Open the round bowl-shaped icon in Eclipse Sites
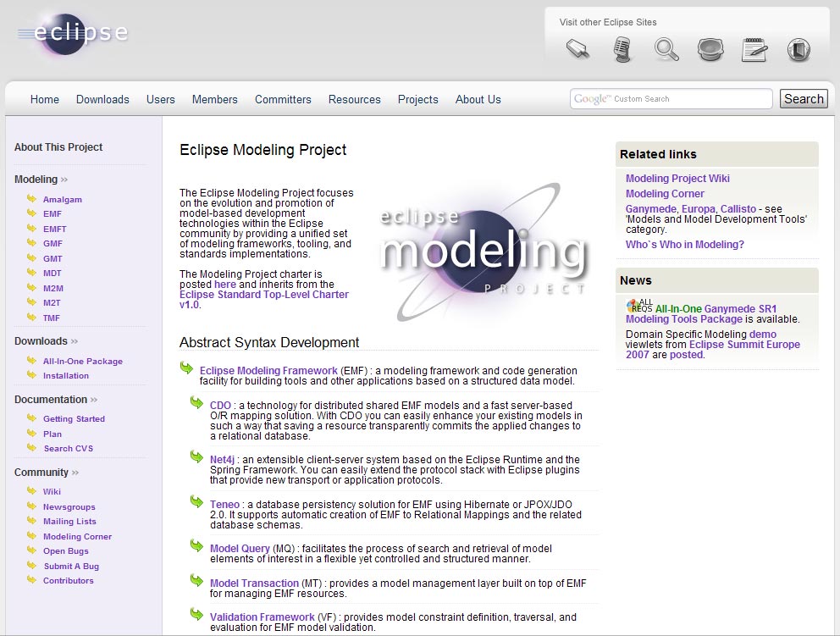Image resolution: width=840 pixels, height=636 pixels. (711, 49)
